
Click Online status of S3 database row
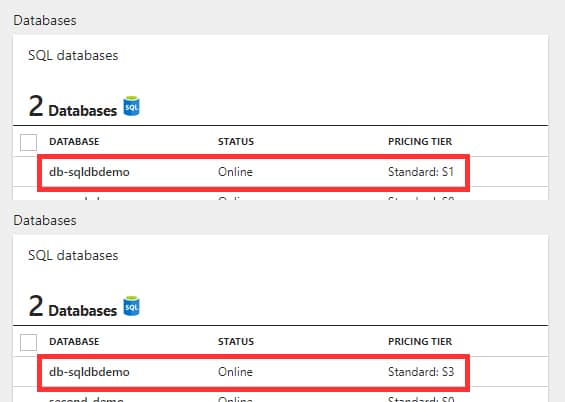pos(235,372)
